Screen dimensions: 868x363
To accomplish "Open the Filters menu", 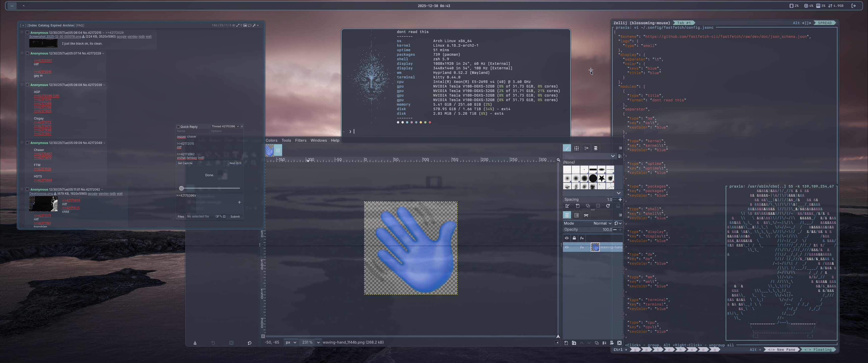I will point(301,140).
